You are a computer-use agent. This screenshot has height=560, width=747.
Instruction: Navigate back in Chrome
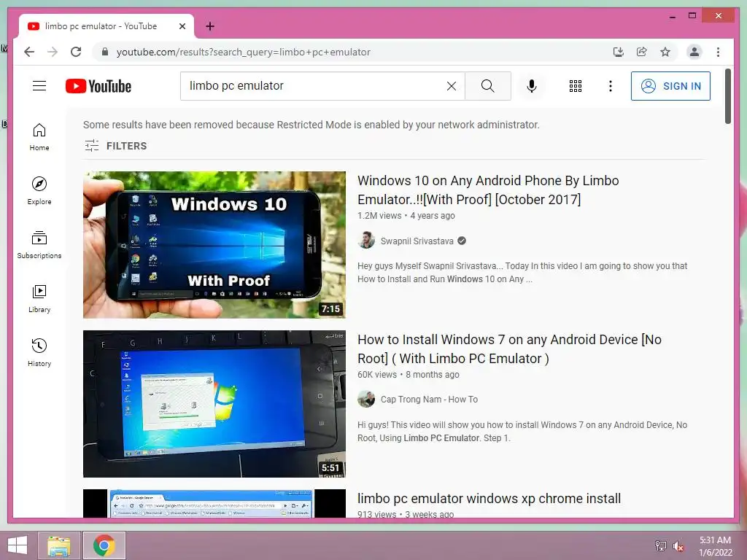click(29, 52)
